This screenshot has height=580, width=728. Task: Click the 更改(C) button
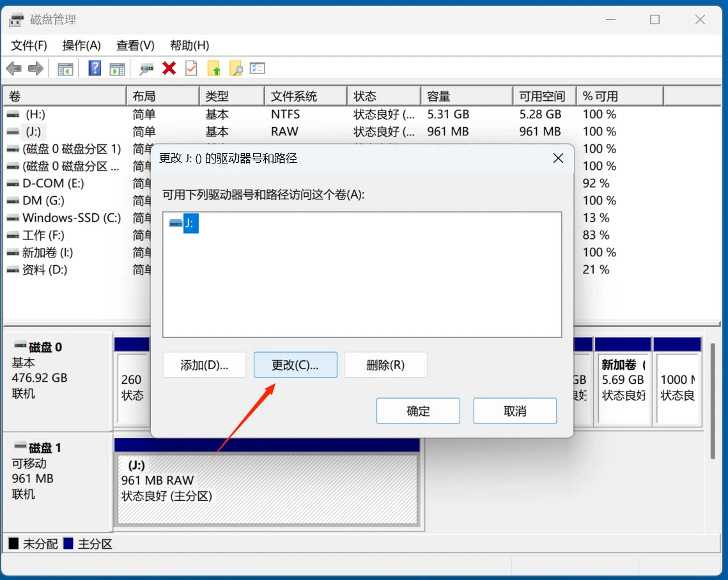click(x=295, y=364)
